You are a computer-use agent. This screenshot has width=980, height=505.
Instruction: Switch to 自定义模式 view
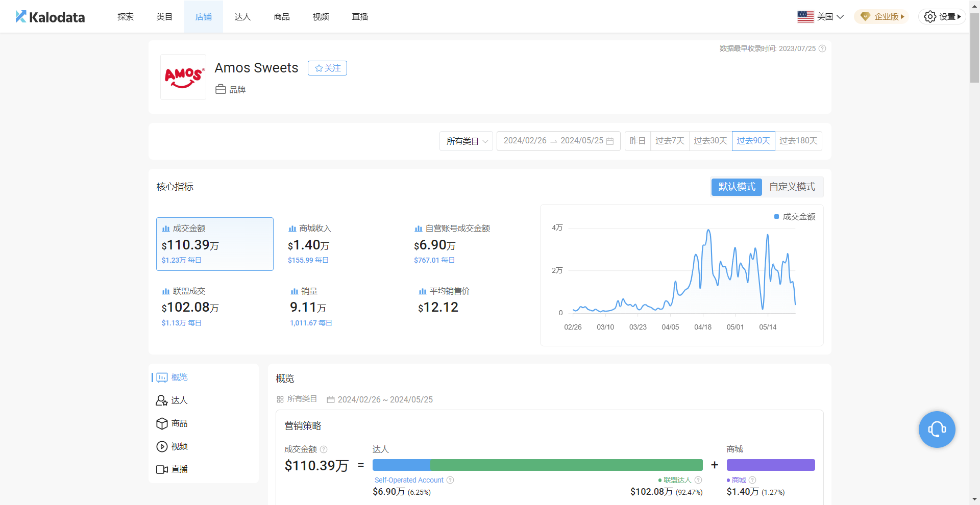coord(792,187)
